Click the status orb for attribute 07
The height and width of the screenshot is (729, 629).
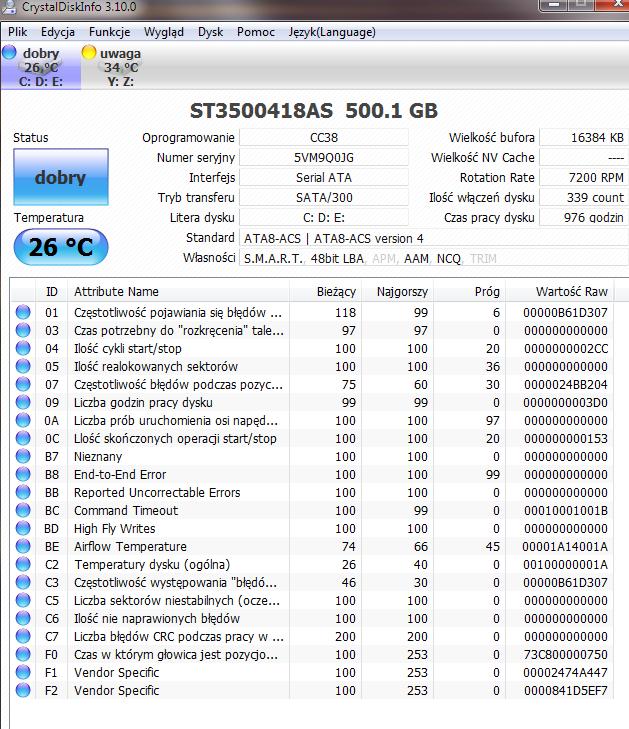23,384
